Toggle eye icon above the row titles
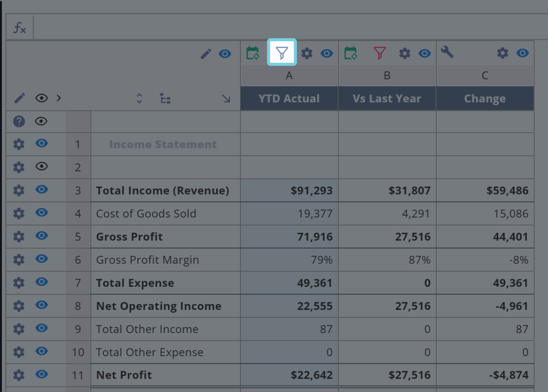 point(225,54)
